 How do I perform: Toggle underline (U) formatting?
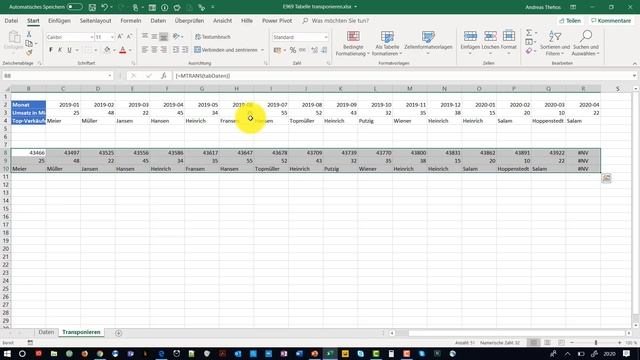pyautogui.click(x=69, y=50)
